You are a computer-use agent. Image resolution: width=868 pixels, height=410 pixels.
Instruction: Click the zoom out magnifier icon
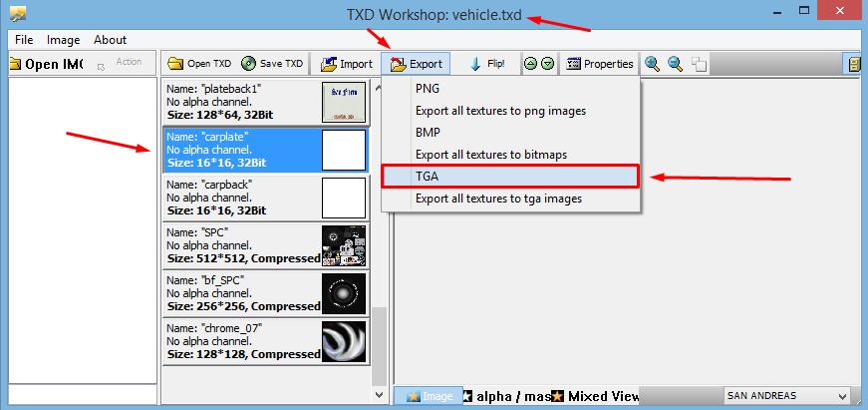[x=676, y=64]
